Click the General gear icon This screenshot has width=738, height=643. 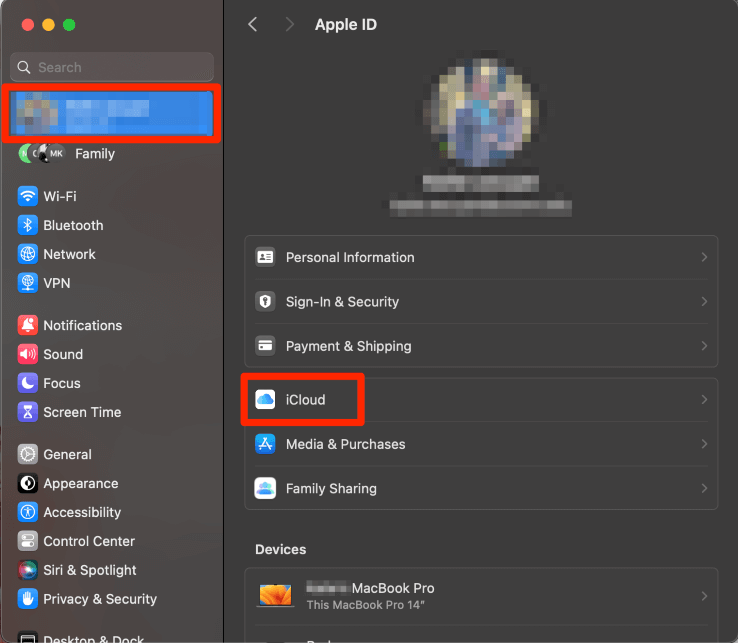(28, 454)
